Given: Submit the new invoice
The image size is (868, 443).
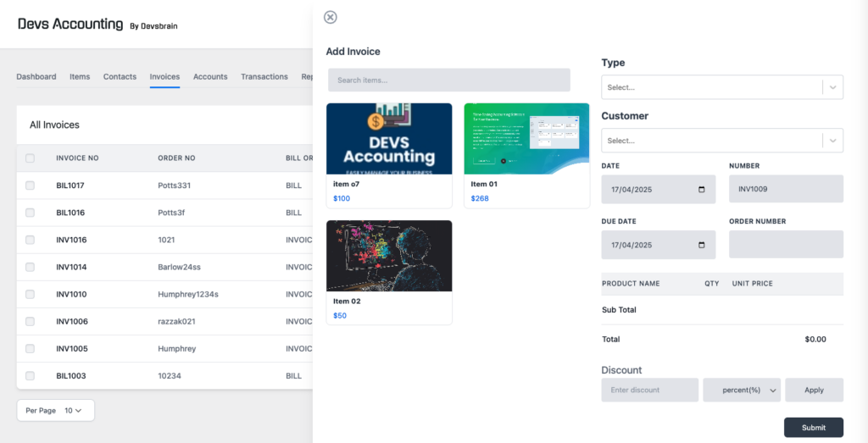Looking at the screenshot, I should click(813, 428).
